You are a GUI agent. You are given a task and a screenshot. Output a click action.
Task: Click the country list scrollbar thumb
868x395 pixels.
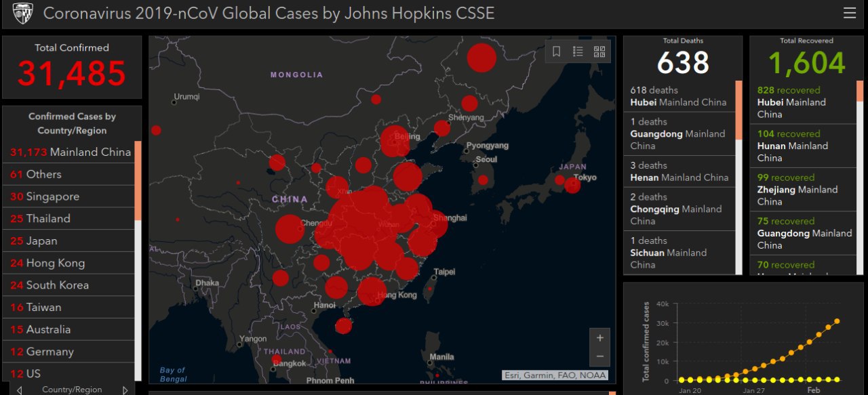point(138,180)
